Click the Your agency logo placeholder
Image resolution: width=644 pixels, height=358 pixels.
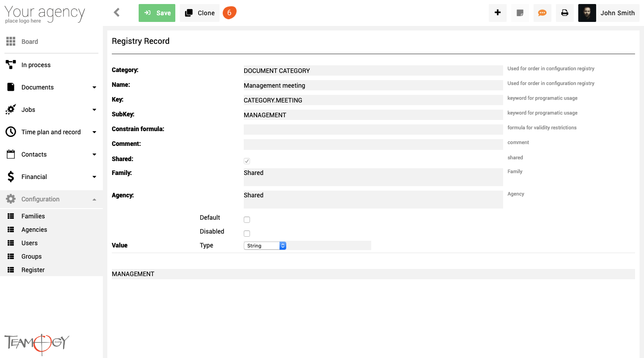pos(45,14)
